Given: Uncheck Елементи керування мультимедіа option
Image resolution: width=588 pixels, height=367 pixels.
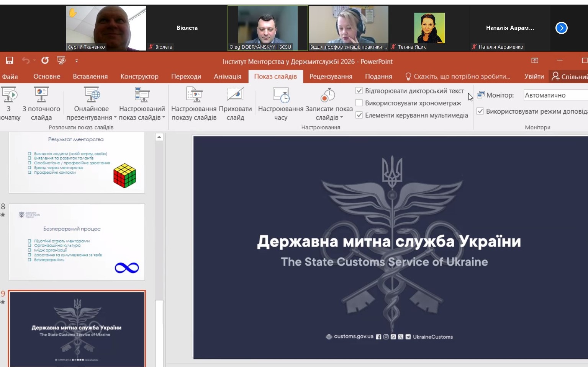Looking at the screenshot, I should (x=359, y=115).
